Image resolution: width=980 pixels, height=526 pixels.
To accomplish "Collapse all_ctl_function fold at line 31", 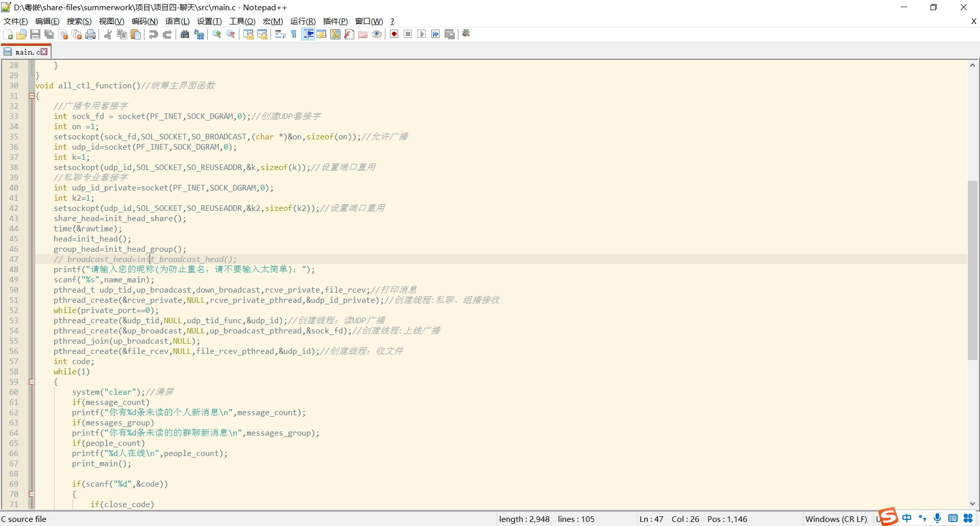I will tap(32, 96).
